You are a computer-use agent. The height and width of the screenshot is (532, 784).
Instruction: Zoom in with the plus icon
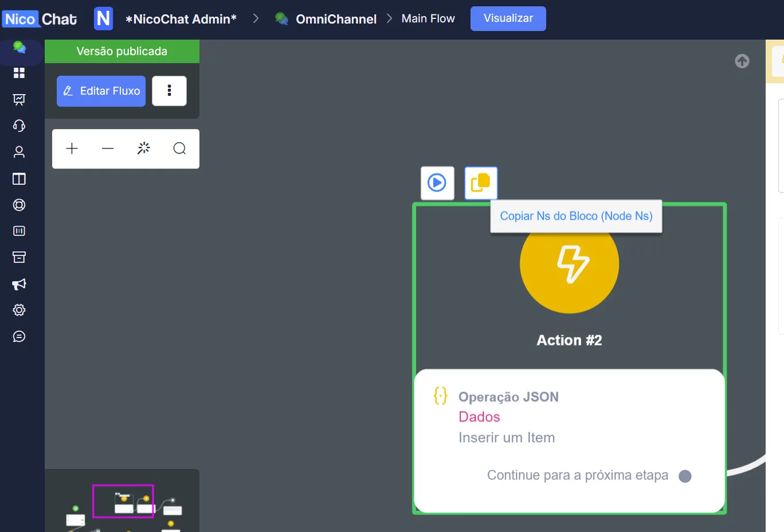[72, 148]
